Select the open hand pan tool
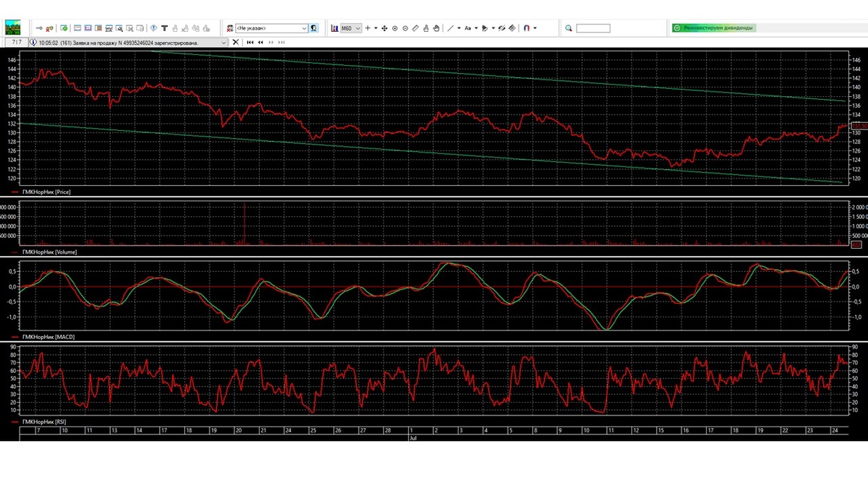The height and width of the screenshot is (488, 868). pos(436,28)
